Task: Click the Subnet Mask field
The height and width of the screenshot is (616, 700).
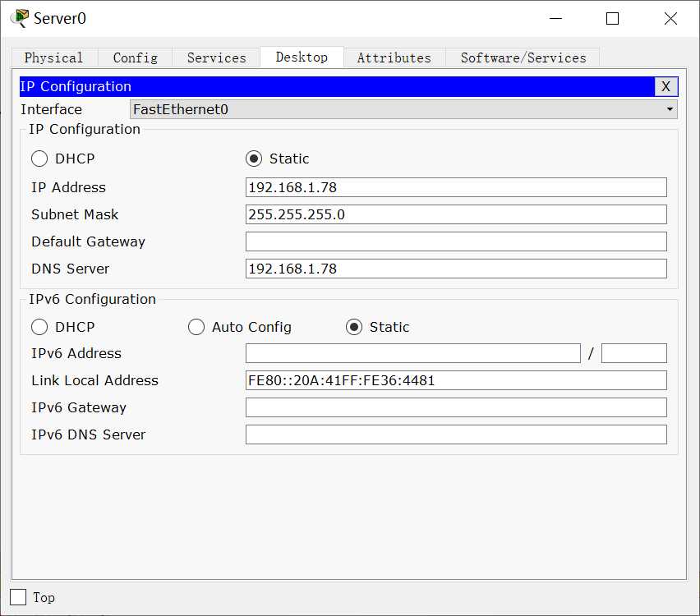Action: (x=456, y=214)
